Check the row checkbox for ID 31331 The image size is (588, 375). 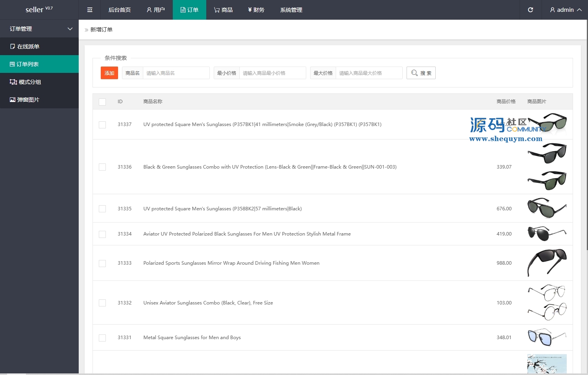point(102,338)
